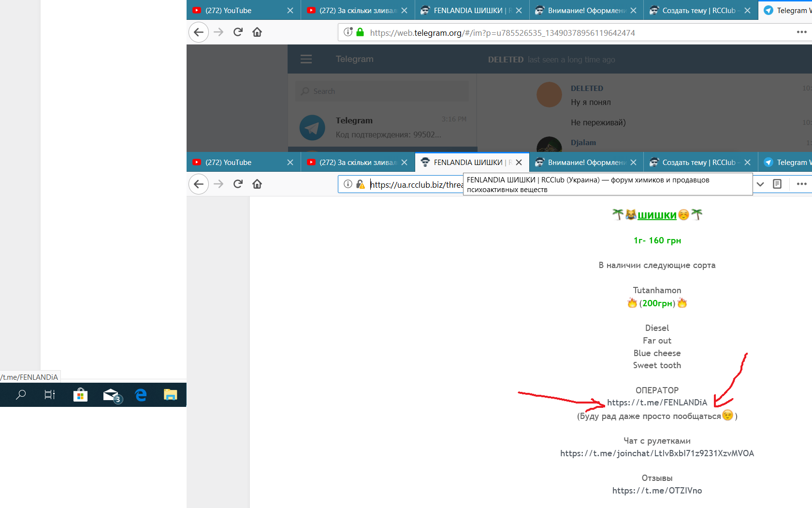Viewport: 812px width, 508px height.
Task: Open the more menu in the Telegram browser window
Action: click(801, 32)
